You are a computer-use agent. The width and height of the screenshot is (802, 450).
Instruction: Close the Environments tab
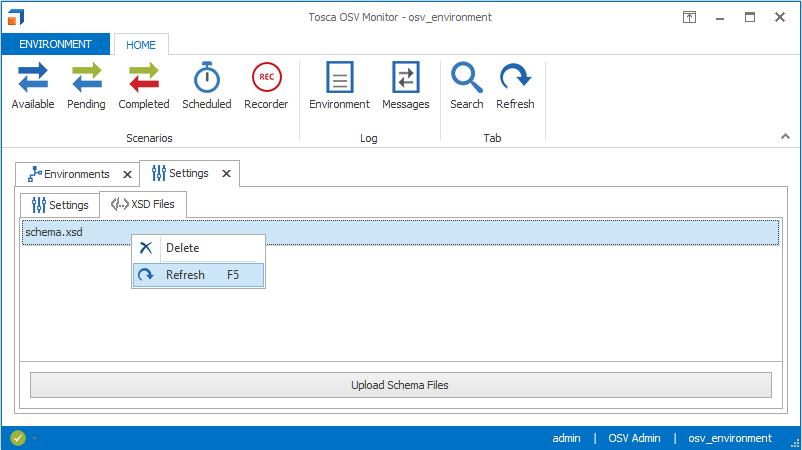click(127, 174)
